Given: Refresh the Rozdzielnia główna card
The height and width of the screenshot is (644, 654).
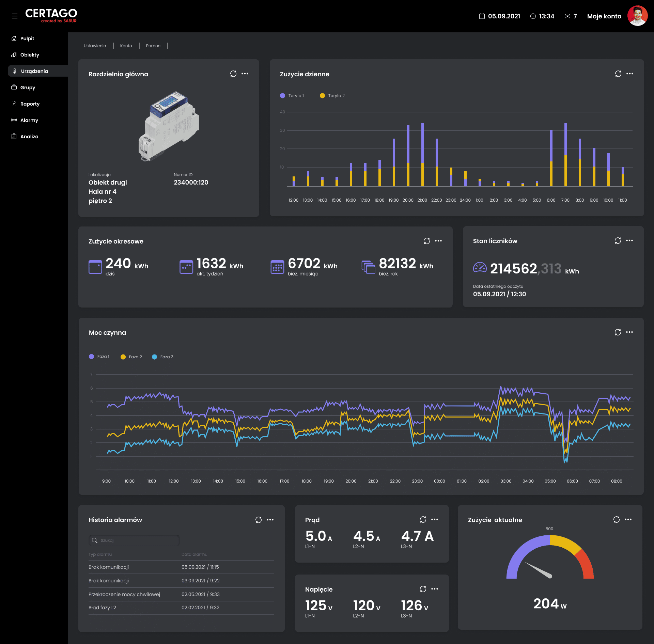Looking at the screenshot, I should tap(233, 74).
